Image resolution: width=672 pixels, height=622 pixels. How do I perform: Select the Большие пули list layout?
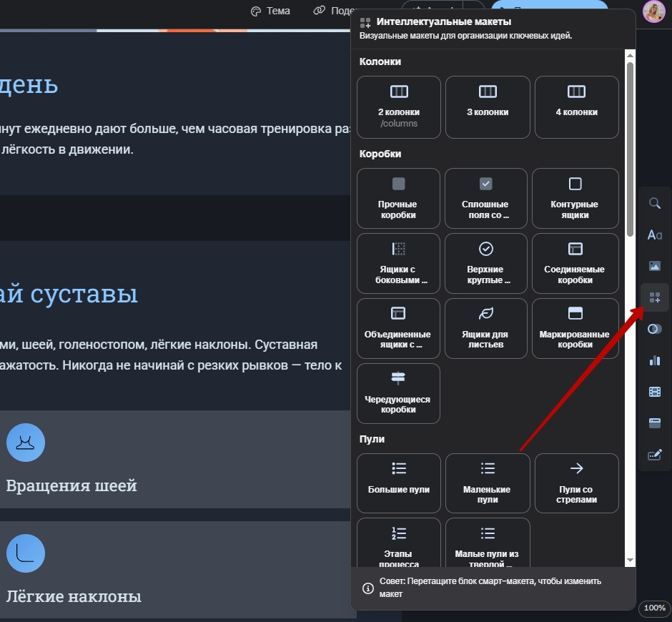[398, 483]
